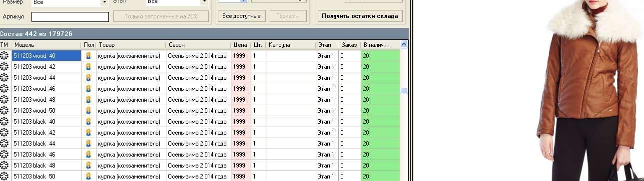Select the green stock cell for 511203 black 42
Image resolution: width=644 pixels, height=181 pixels.
click(x=380, y=133)
